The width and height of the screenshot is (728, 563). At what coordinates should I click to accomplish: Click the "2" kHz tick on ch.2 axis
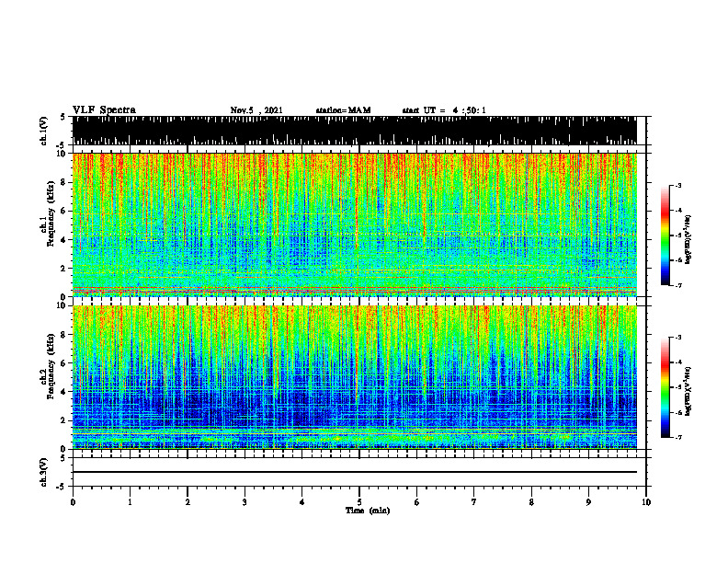[64, 420]
